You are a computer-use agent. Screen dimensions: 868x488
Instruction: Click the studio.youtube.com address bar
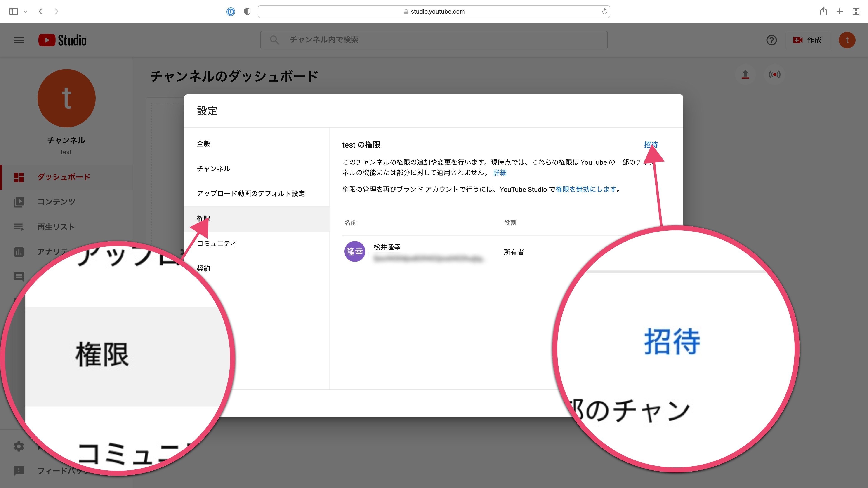pos(434,12)
